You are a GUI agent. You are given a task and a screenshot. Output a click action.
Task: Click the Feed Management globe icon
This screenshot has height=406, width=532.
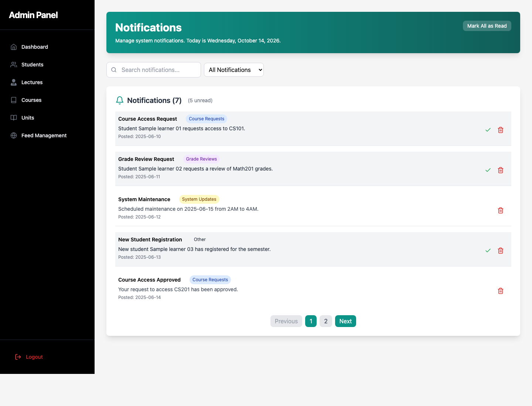click(14, 135)
